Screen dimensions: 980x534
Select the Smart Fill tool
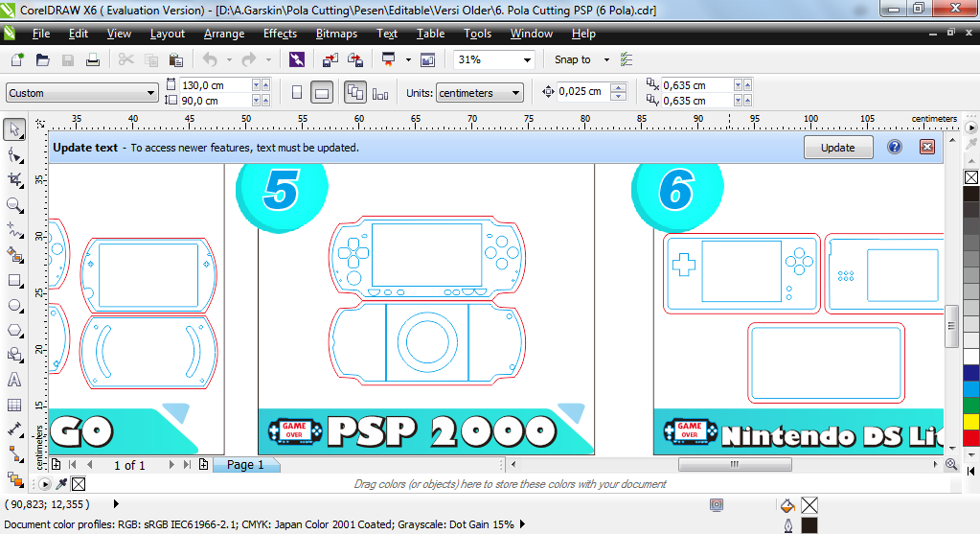(14, 255)
